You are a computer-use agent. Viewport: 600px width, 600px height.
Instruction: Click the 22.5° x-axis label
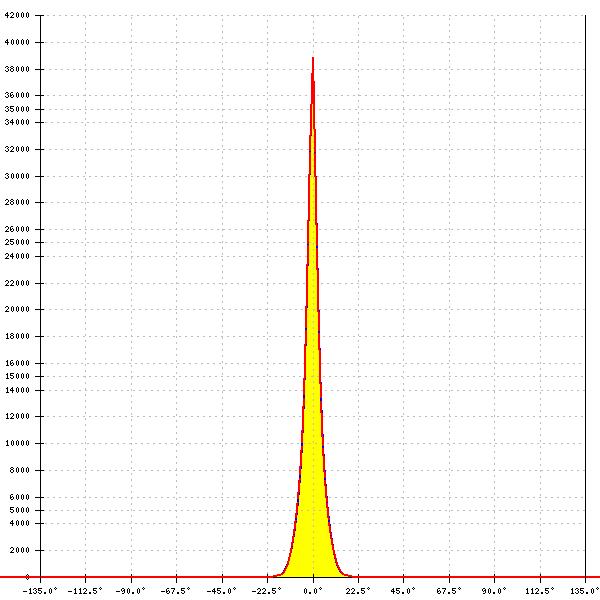[358, 591]
